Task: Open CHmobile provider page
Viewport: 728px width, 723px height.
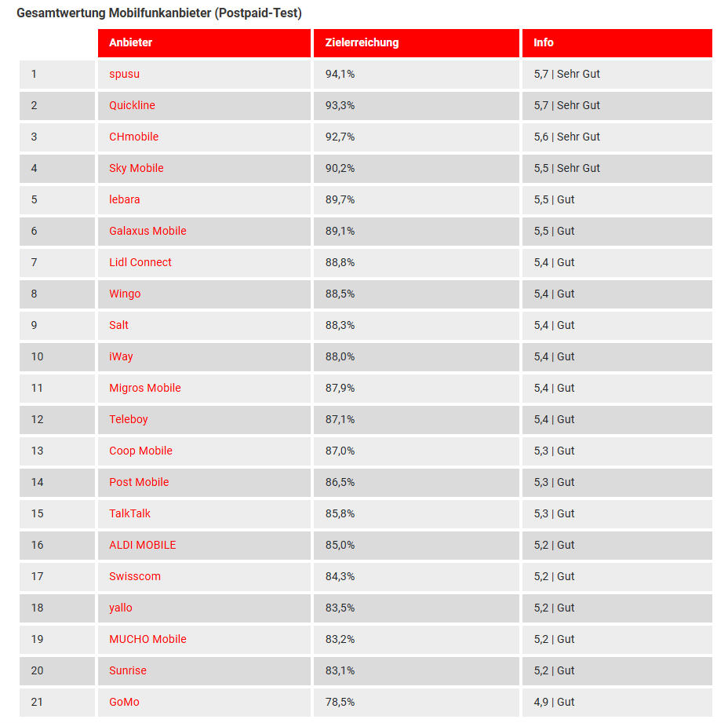Action: [133, 137]
